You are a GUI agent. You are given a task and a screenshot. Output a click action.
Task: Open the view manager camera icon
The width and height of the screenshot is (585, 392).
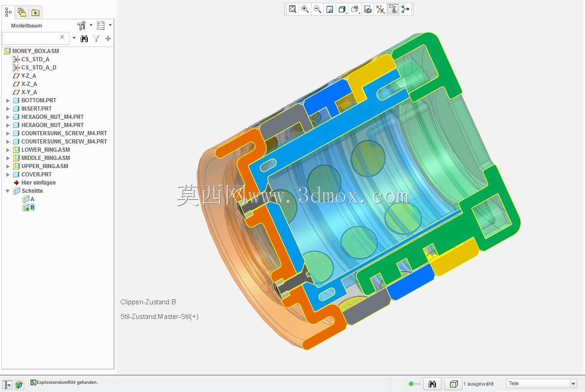[x=368, y=9]
